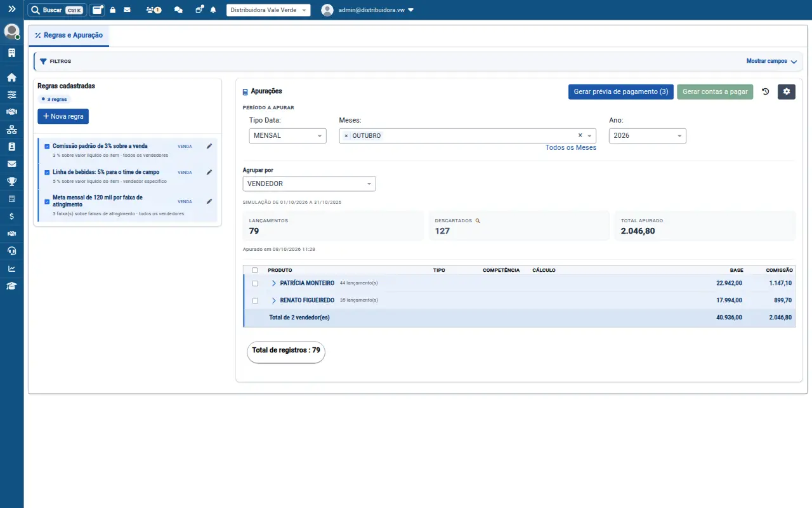The width and height of the screenshot is (812, 508).
Task: Open the org chart icon in the sidebar
Action: pos(11,130)
